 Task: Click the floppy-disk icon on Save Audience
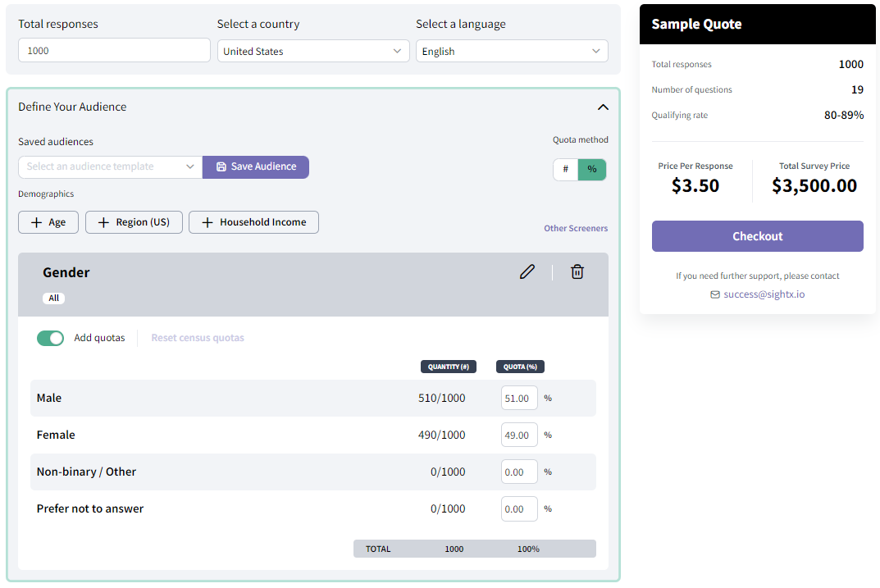click(x=221, y=166)
